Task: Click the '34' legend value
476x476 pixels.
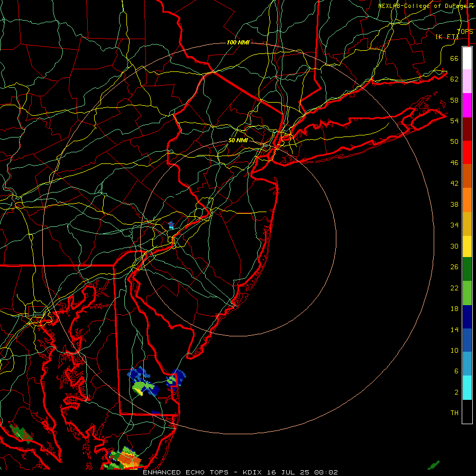Action: point(454,225)
